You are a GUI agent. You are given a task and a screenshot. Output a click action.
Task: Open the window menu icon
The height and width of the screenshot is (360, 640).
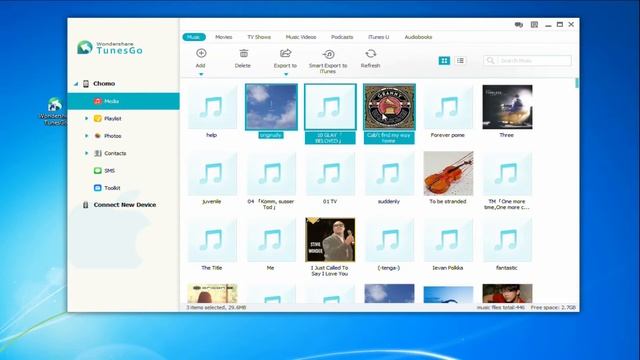534,25
